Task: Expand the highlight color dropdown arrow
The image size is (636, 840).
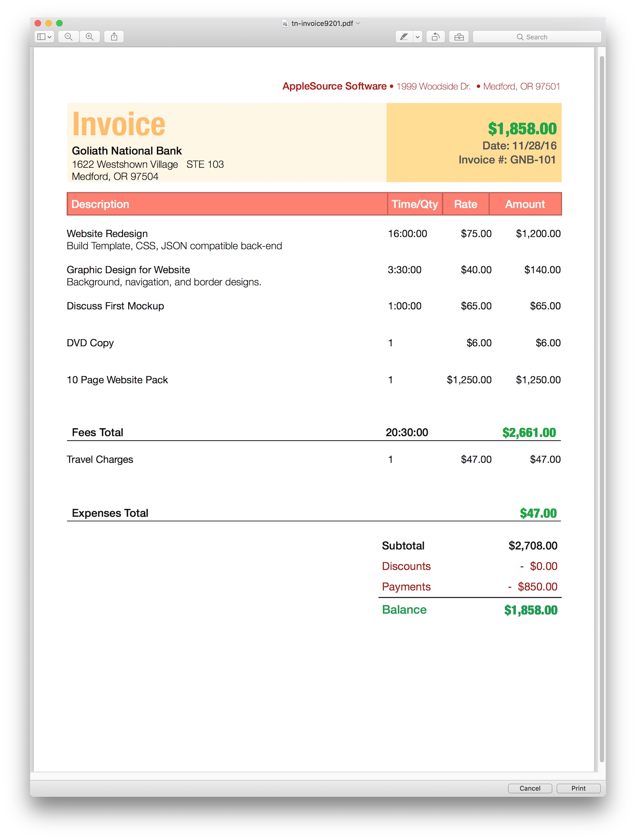Action: coord(418,37)
